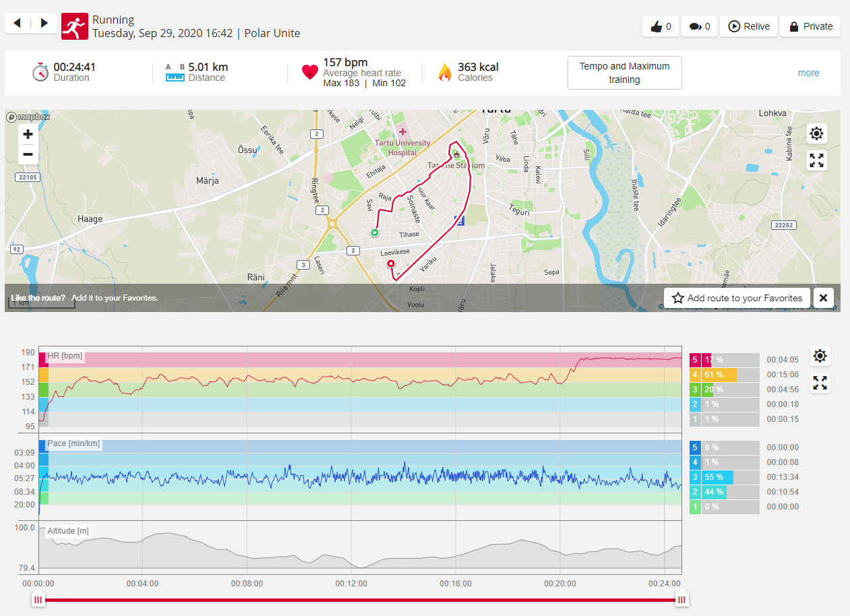This screenshot has height=616, width=850.
Task: Click the 363 kcal calories value
Action: pyautogui.click(x=478, y=67)
